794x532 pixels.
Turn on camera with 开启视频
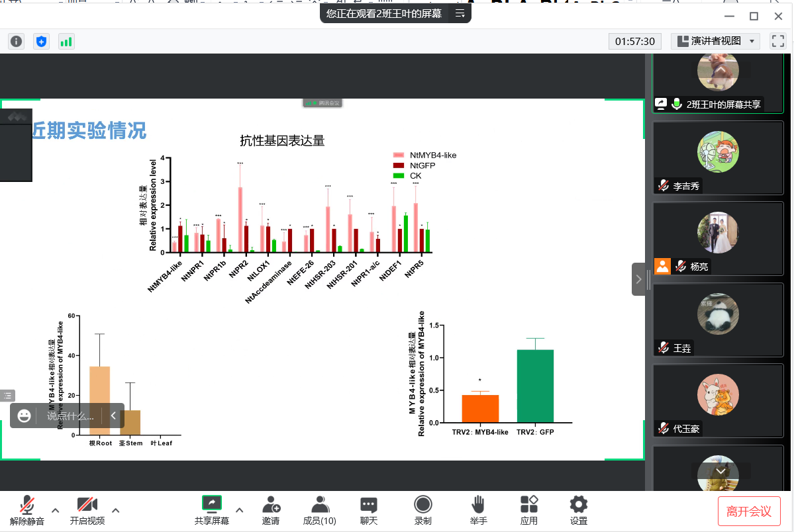[x=87, y=510]
